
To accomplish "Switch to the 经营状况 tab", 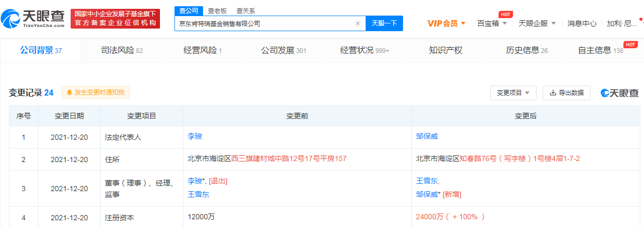I will tap(365, 50).
